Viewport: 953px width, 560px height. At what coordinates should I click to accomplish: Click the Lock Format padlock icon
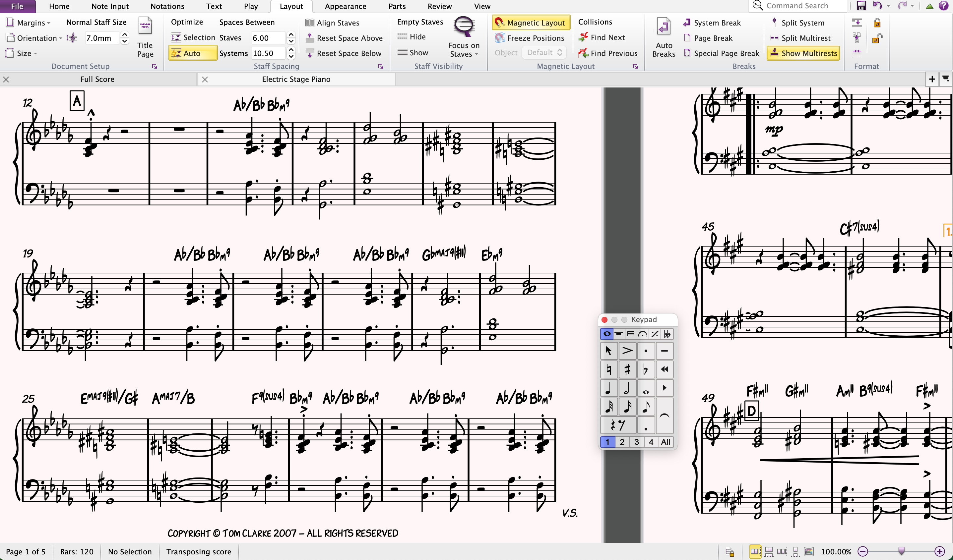pyautogui.click(x=877, y=23)
